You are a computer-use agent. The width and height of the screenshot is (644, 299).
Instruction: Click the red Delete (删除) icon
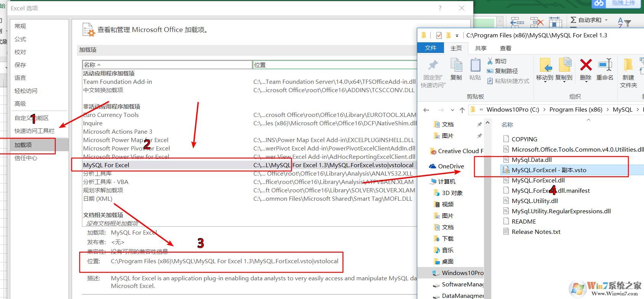tap(585, 66)
